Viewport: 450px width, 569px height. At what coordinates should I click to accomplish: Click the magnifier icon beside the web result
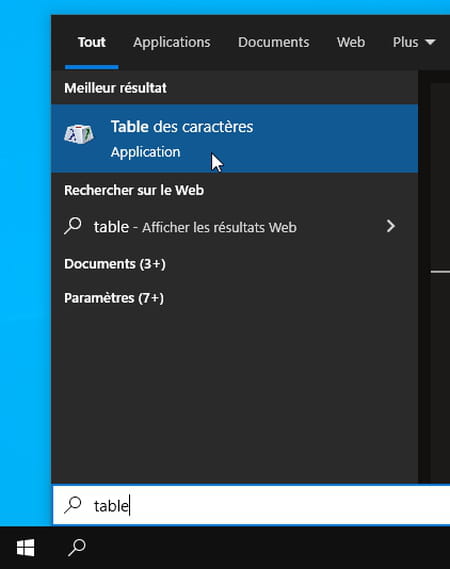point(73,226)
